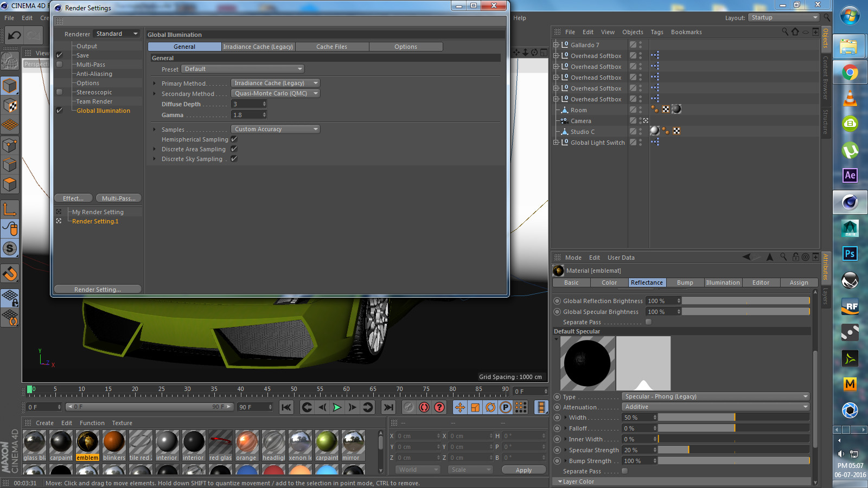The width and height of the screenshot is (868, 488).
Task: Open the Bookmarks menu in Objects panel
Action: [686, 32]
